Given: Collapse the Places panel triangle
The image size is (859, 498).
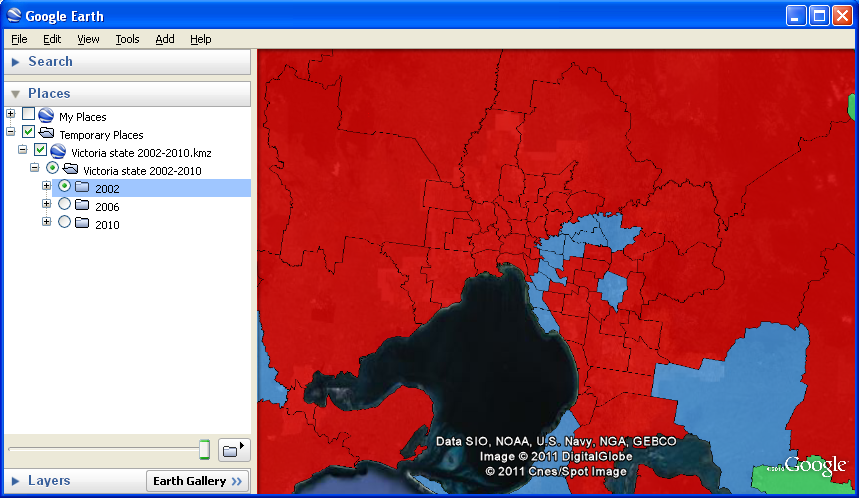Looking at the screenshot, I should [15, 94].
